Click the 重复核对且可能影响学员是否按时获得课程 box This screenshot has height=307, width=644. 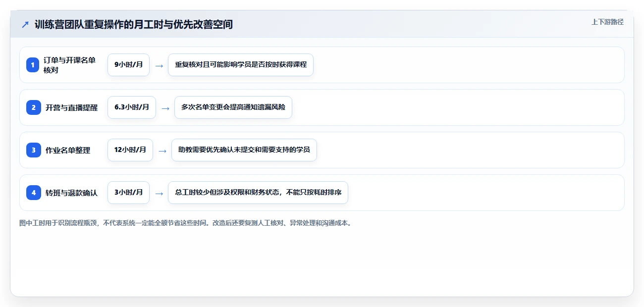click(241, 65)
